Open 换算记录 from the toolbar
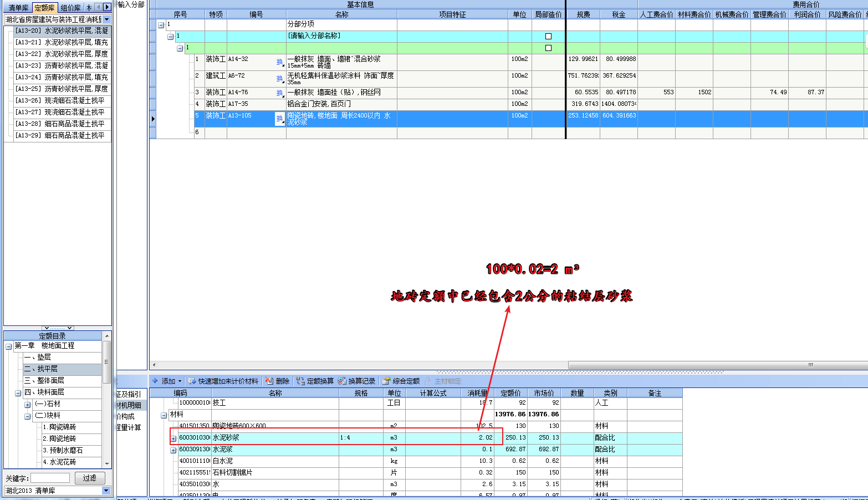Screen dimensions: 868x500 [356, 381]
